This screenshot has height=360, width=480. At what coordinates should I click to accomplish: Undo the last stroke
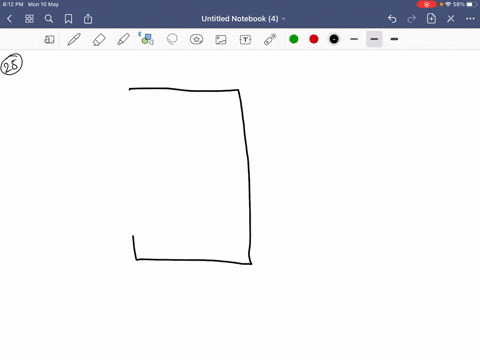(392, 19)
